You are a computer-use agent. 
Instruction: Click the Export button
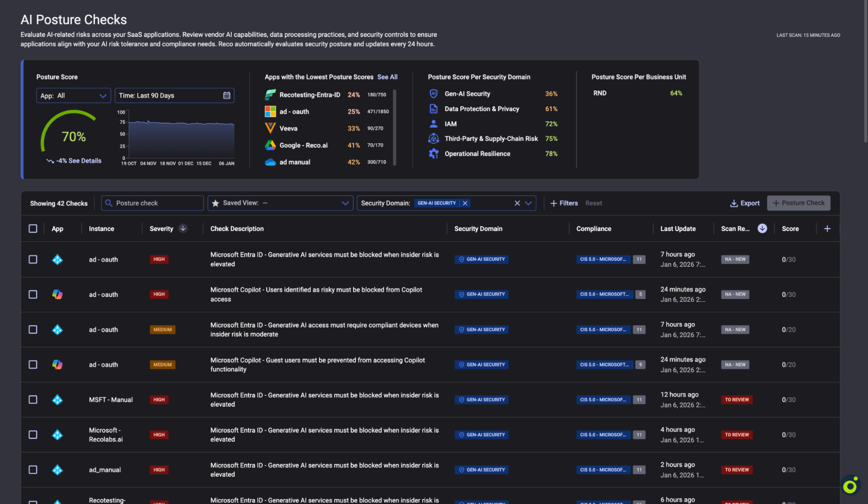coord(745,203)
